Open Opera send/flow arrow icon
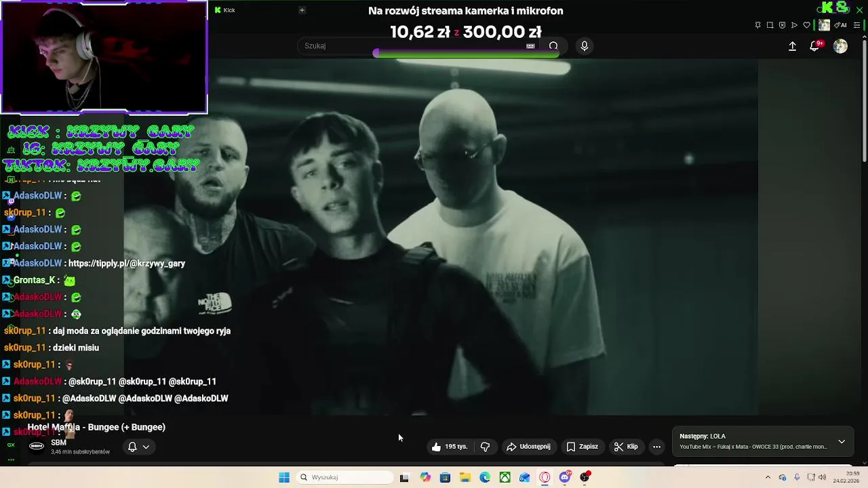Screen dimensions: 868x488 [794, 25]
